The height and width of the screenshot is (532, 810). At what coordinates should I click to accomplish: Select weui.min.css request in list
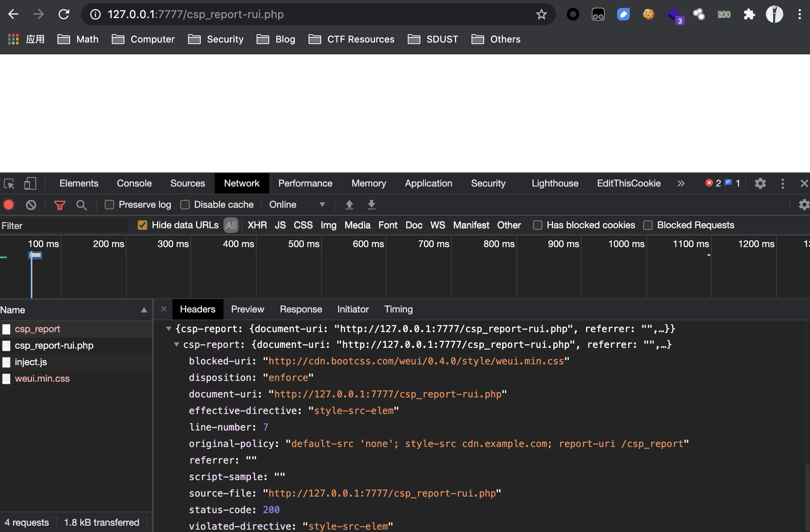[x=42, y=379]
